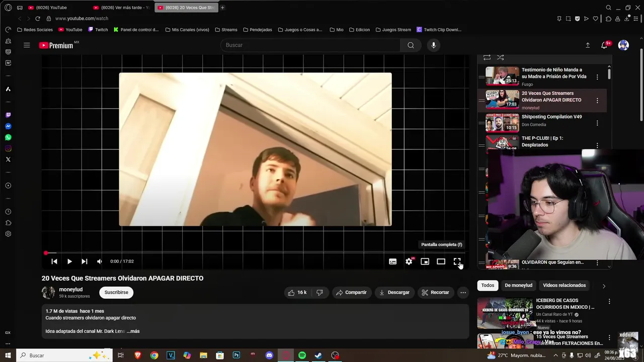Subscribe to moneyLud channel
This screenshot has height=362, width=644.
116,292
